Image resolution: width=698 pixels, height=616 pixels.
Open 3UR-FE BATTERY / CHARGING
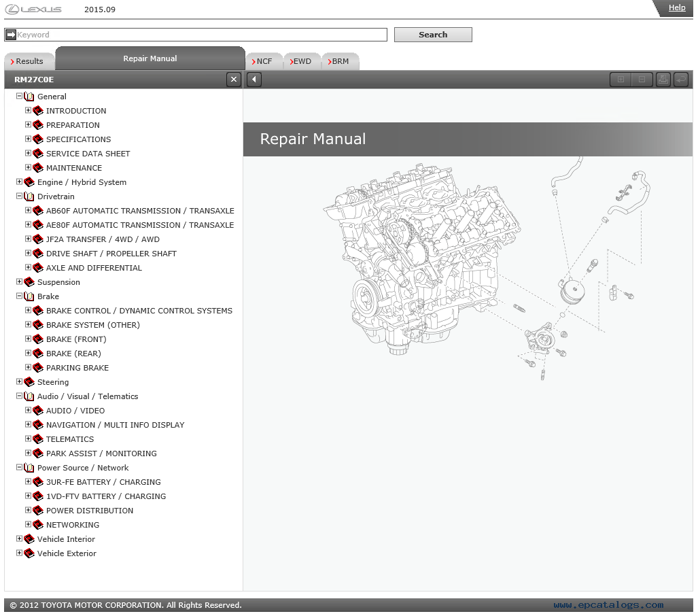tap(103, 482)
